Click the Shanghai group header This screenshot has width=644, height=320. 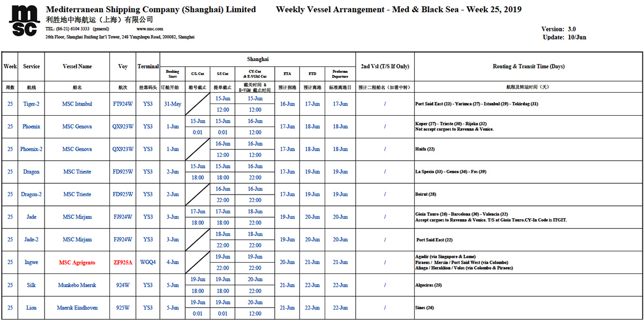click(258, 59)
